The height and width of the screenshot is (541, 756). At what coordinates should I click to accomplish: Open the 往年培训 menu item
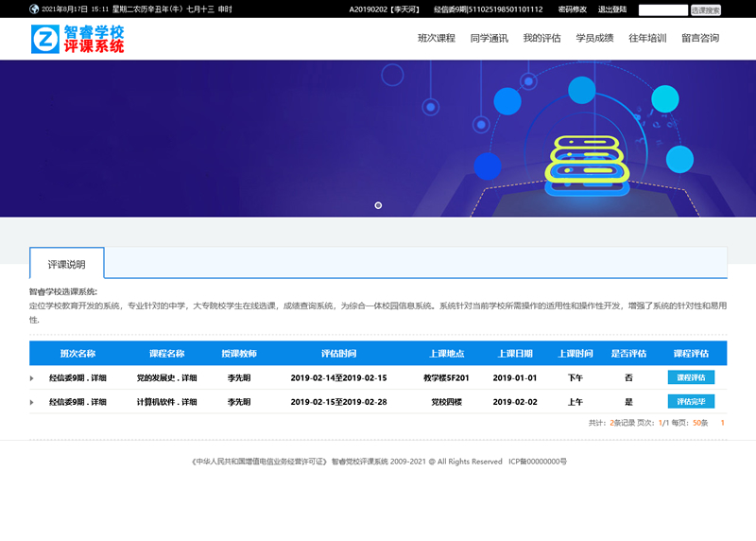[647, 39]
